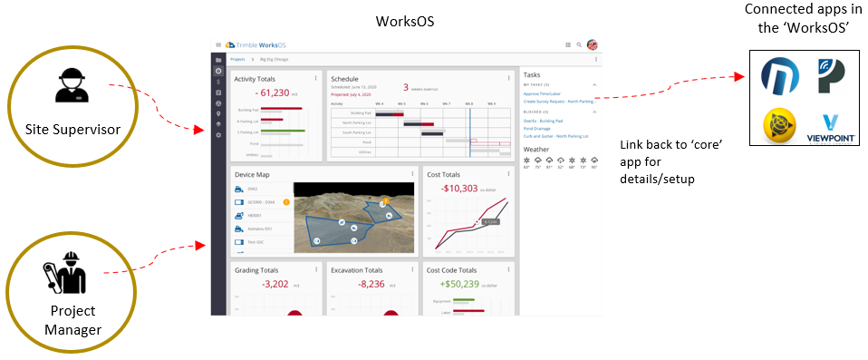Click the data point on the Cost Totals chart
This screenshot has height=360, width=868.
pyautogui.click(x=477, y=224)
